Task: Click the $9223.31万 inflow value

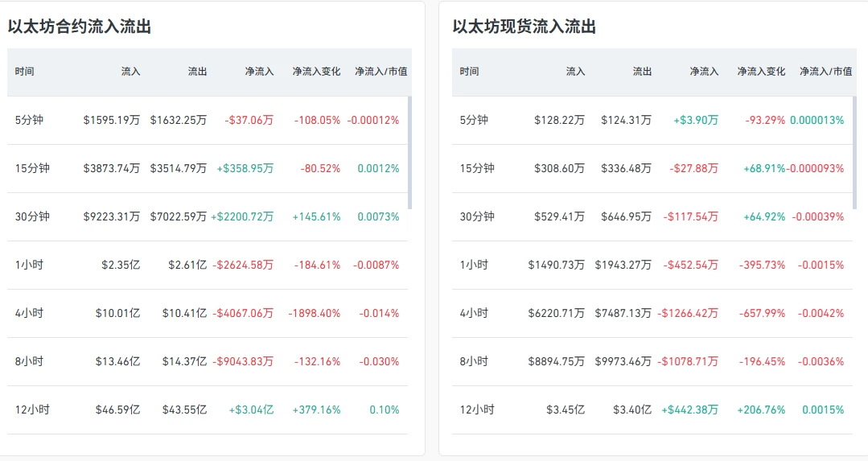Action: [112, 216]
